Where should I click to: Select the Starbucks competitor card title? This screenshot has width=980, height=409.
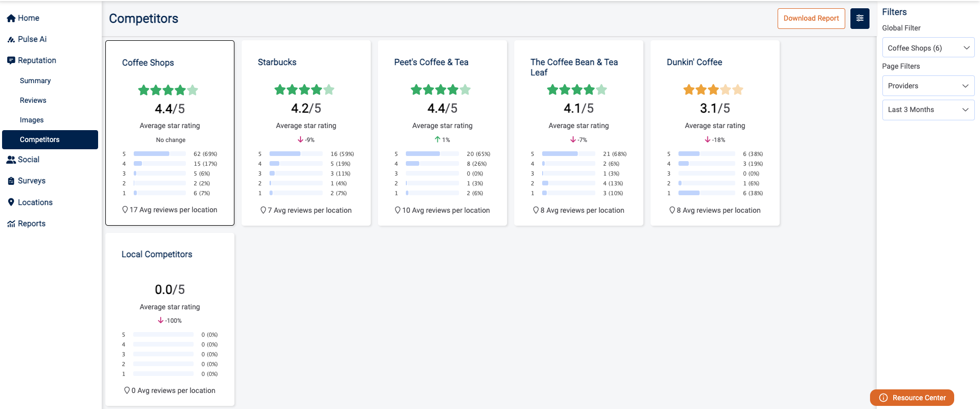click(x=277, y=62)
